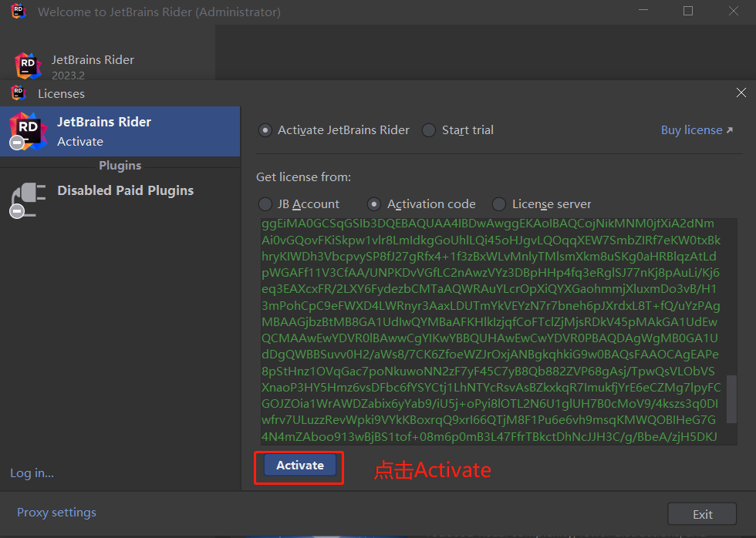The height and width of the screenshot is (538, 756).
Task: Click the Log in... link
Action: tap(32, 473)
